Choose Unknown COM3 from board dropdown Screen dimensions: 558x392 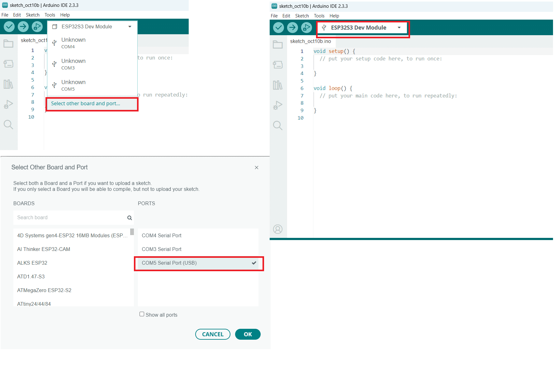(x=92, y=64)
